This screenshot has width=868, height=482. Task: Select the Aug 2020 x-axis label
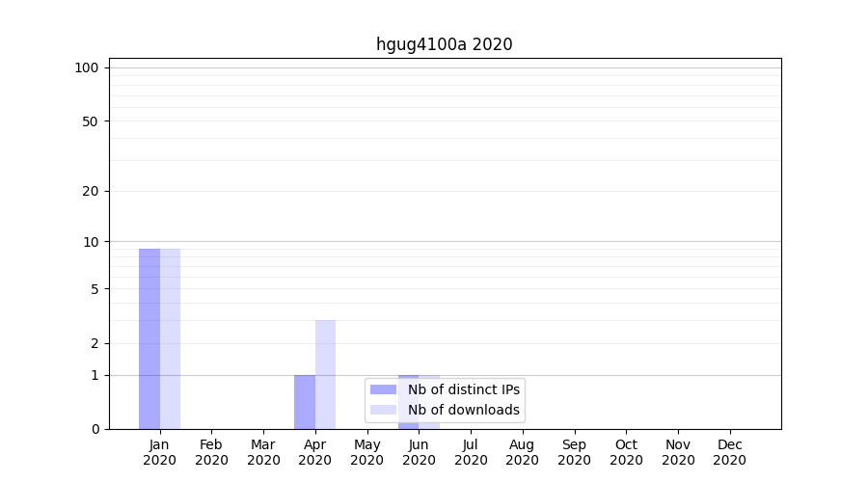(x=522, y=452)
